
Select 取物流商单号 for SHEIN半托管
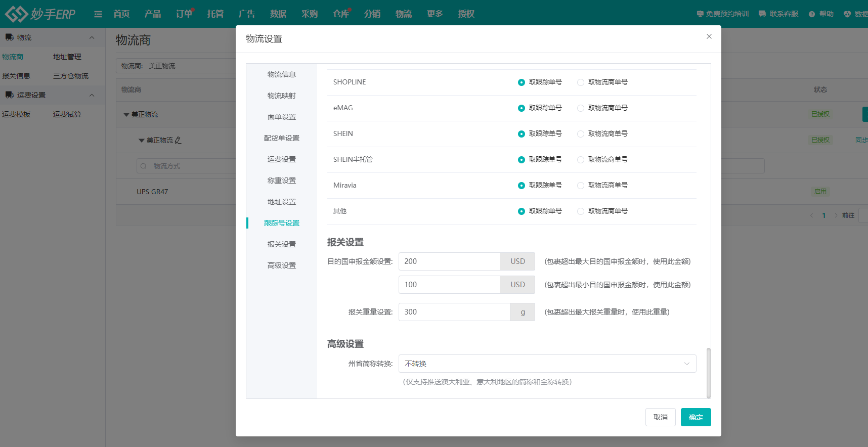click(x=581, y=160)
